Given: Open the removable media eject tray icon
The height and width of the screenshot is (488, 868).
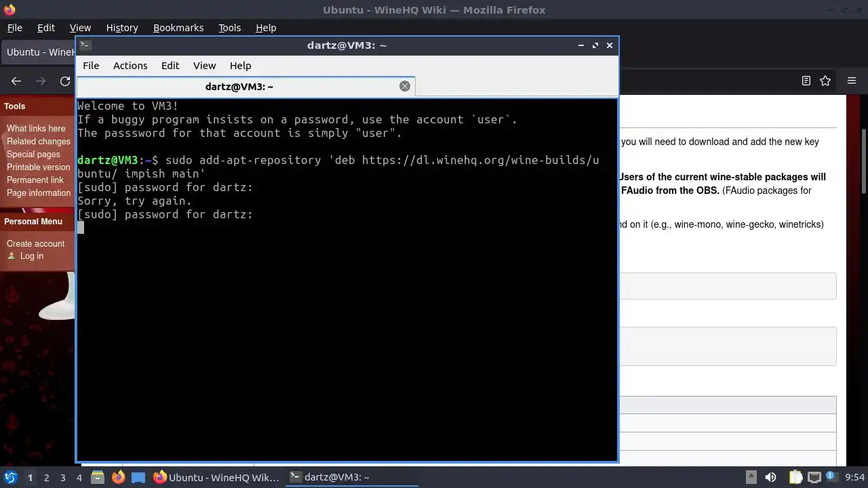Looking at the screenshot, I should [x=751, y=477].
